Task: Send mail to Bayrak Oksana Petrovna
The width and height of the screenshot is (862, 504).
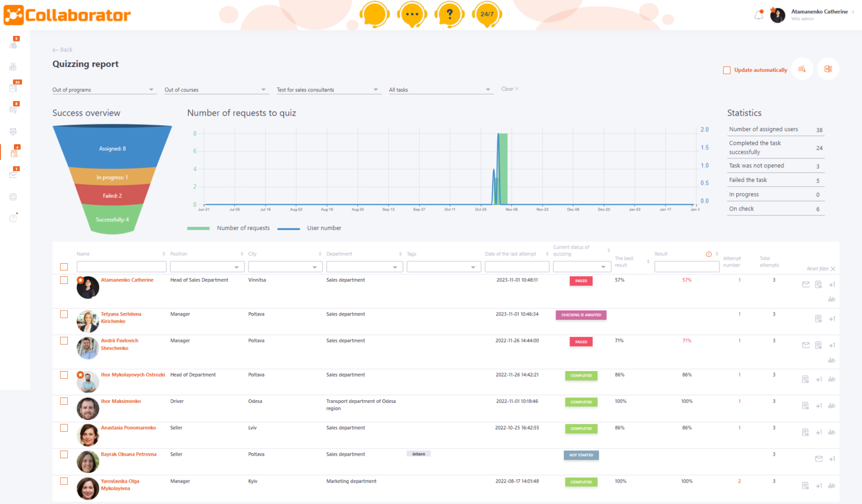Action: (x=819, y=459)
